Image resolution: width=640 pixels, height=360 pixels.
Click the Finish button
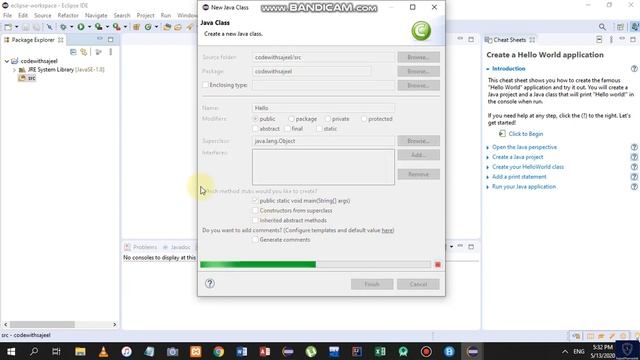(372, 284)
